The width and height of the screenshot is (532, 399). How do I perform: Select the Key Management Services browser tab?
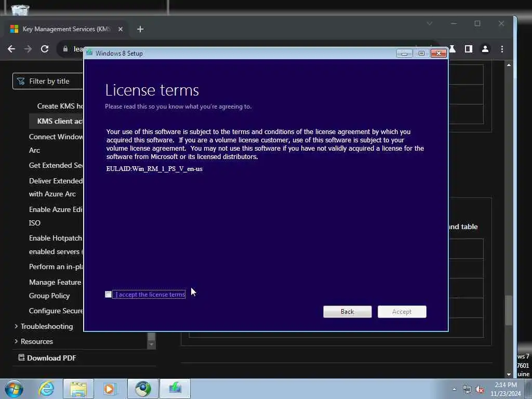(66, 29)
